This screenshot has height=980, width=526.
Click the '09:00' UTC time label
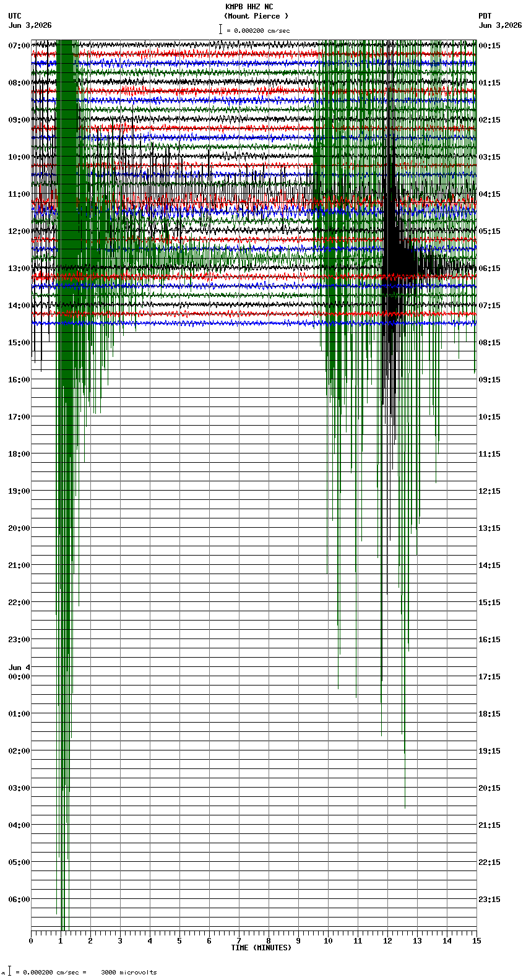(19, 120)
